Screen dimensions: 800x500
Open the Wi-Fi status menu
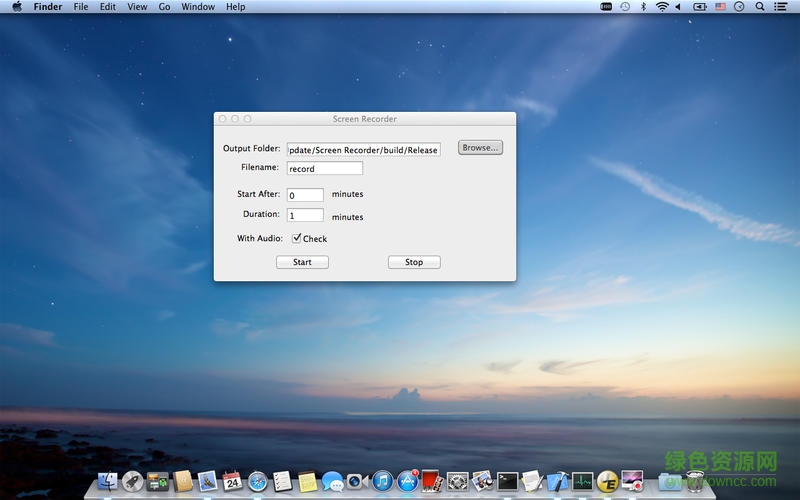pos(662,7)
